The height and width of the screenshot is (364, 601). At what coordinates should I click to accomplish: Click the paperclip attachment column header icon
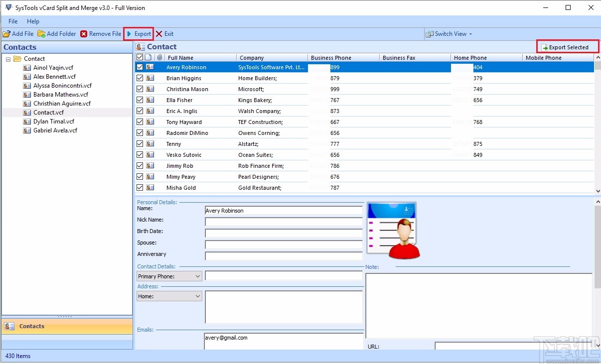point(159,57)
